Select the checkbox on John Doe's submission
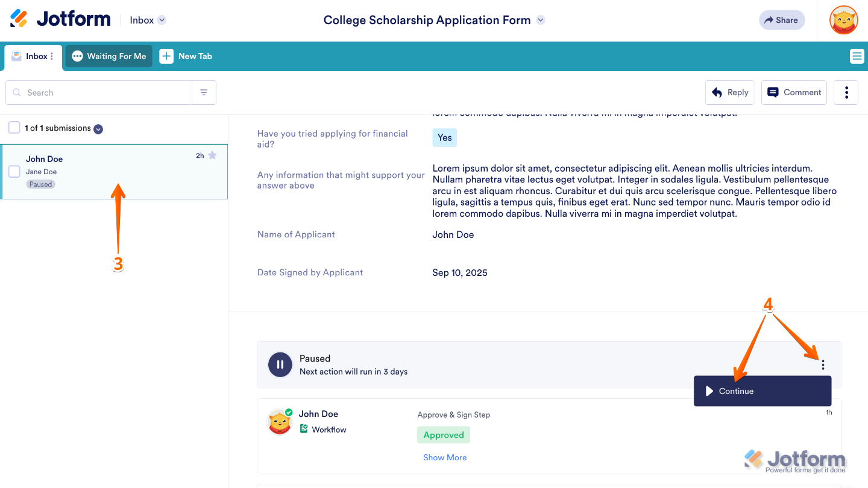Image resolution: width=868 pixels, height=488 pixels. pyautogui.click(x=14, y=171)
